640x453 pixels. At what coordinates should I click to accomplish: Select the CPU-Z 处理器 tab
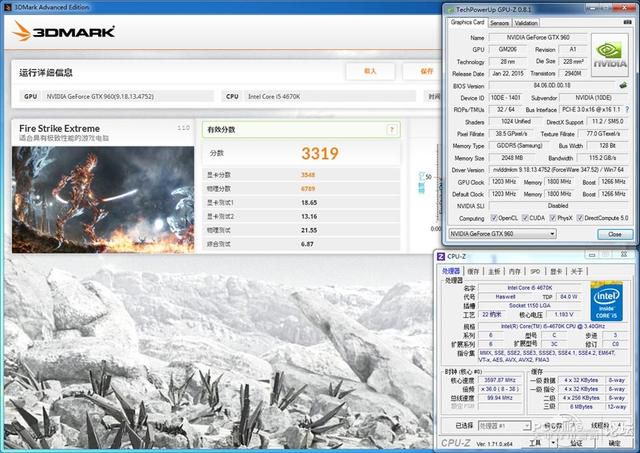[x=451, y=271]
